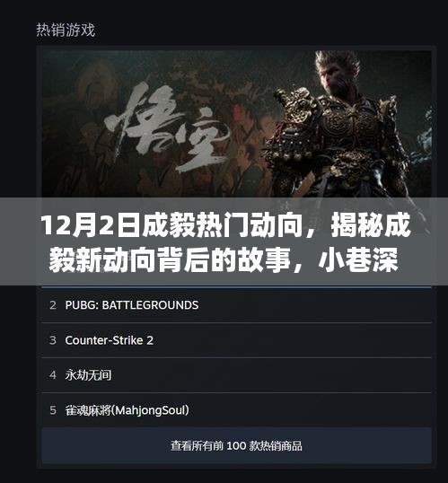This screenshot has height=483, width=448.
Task: Click rank number 5 beside 雀魂麻将
Action: pyautogui.click(x=53, y=410)
